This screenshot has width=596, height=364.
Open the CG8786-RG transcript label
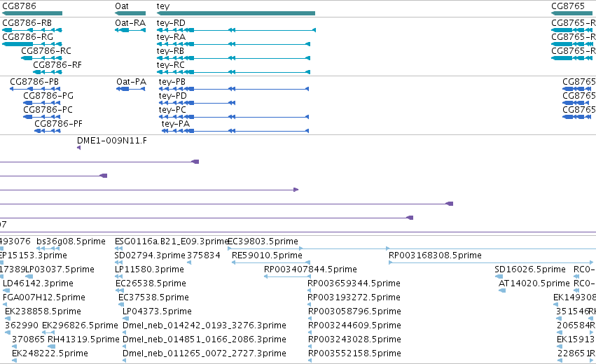pos(28,37)
